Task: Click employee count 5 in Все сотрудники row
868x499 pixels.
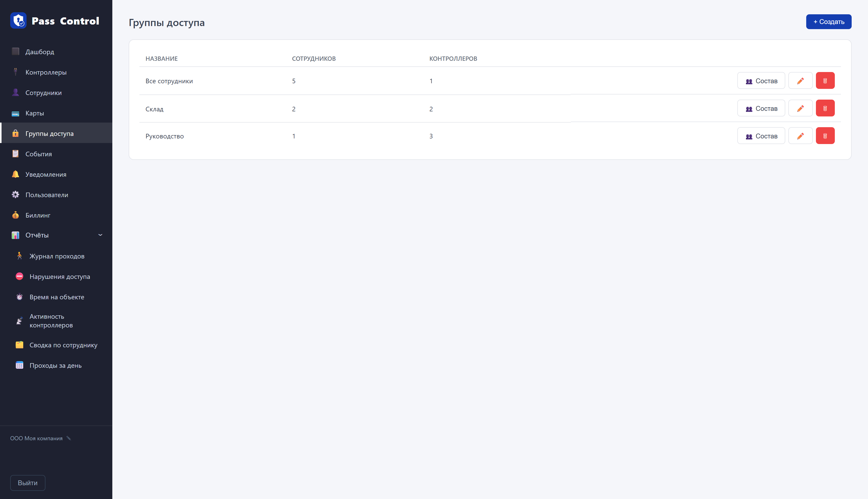Action: tap(294, 81)
